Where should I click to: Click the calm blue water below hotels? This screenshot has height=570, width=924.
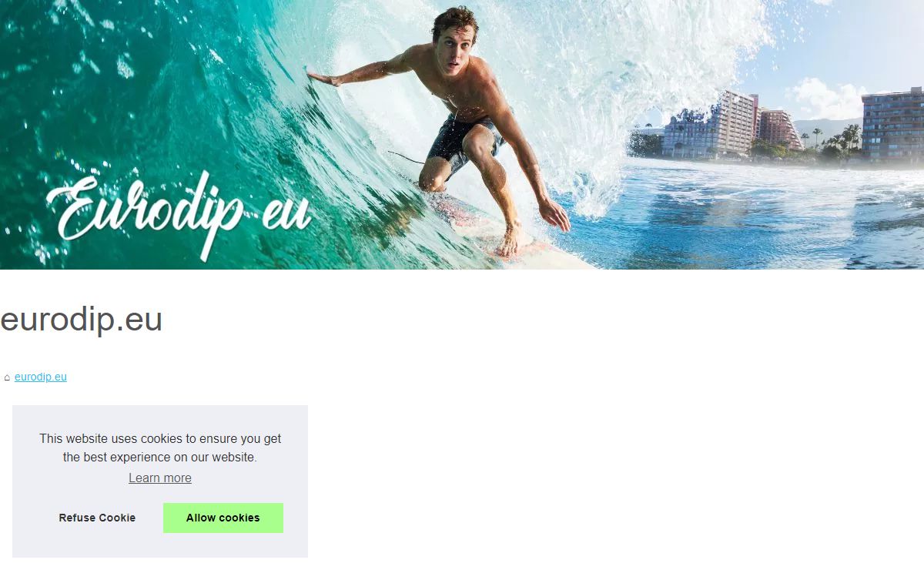(770, 208)
